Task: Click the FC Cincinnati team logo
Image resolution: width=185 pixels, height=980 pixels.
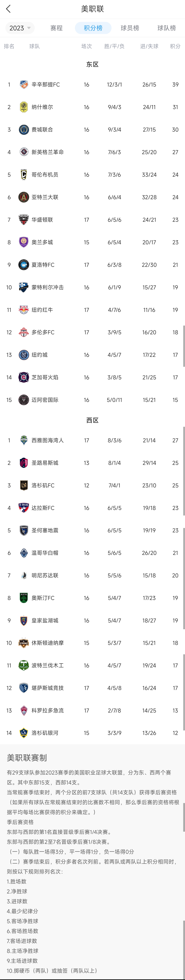Action: tap(24, 84)
